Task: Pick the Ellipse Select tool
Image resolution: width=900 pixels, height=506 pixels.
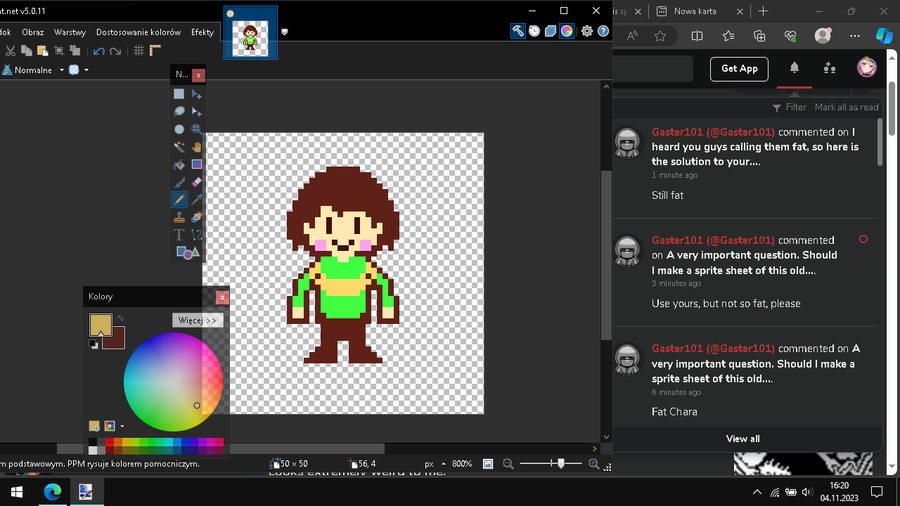Action: coord(179,129)
